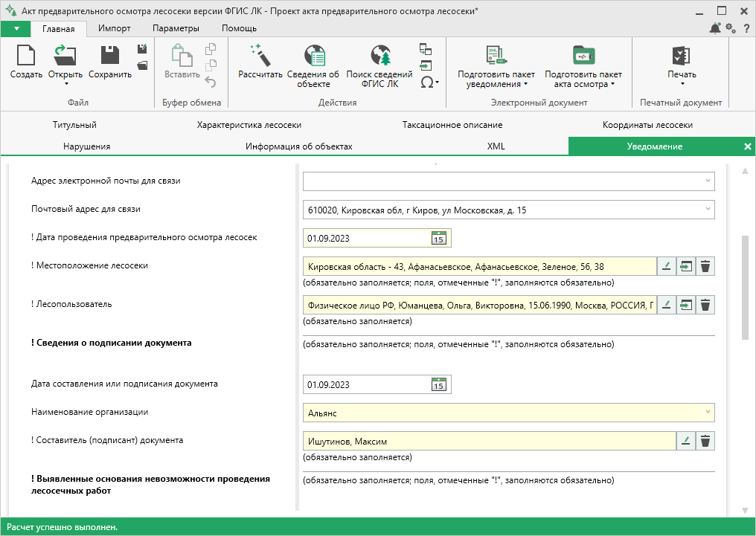This screenshot has width=756, height=536.
Task: Open the settings gears icon
Action: point(731,28)
